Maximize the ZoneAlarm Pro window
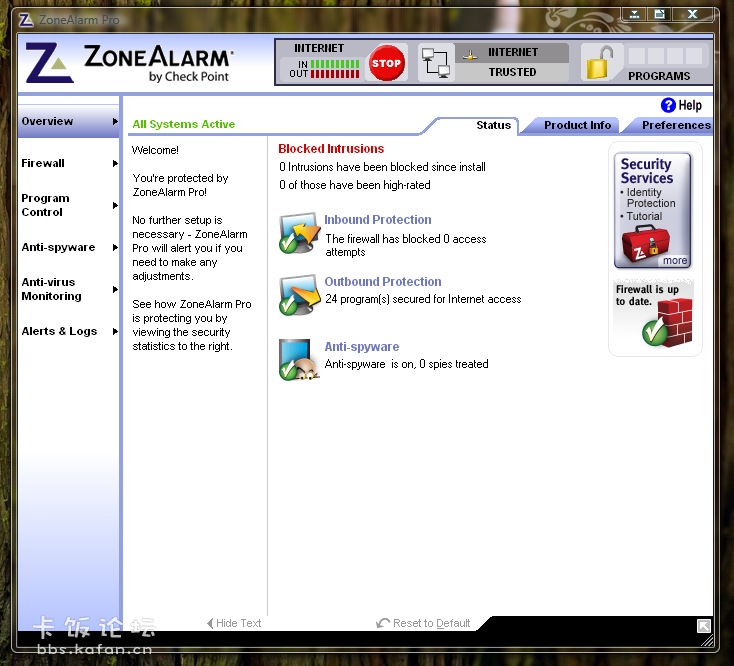This screenshot has height=666, width=734. (659, 14)
